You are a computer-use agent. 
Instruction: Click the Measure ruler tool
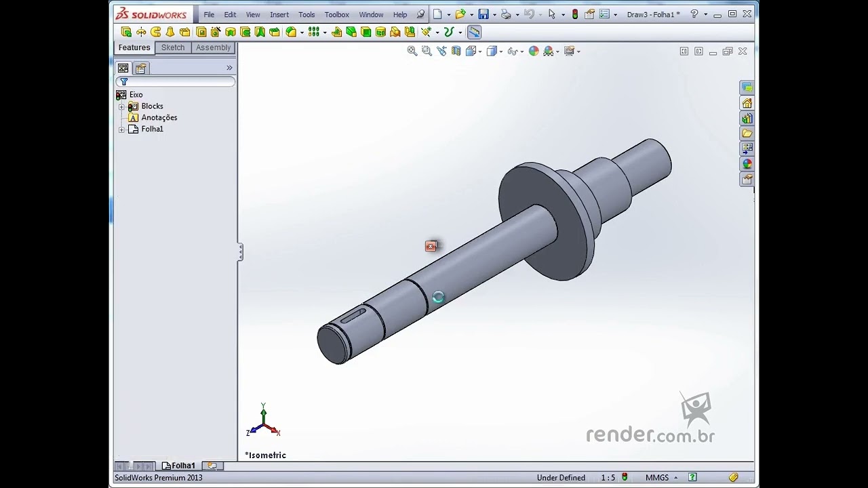[x=475, y=32]
